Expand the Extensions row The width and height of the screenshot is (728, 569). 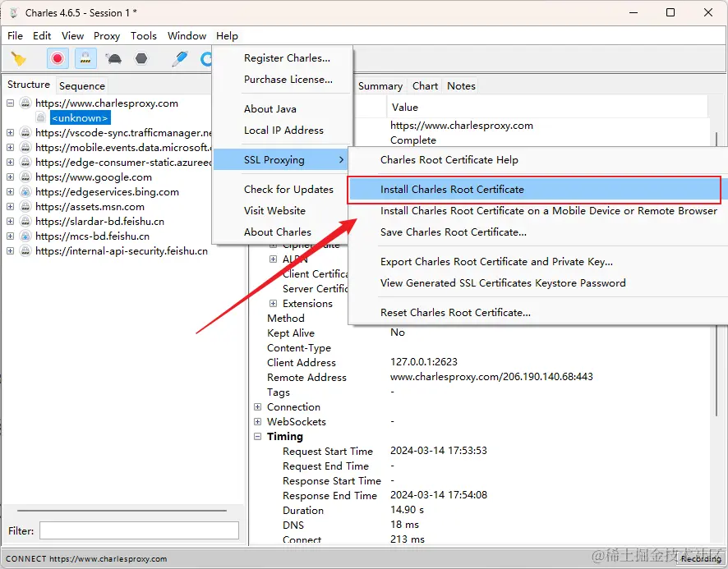click(x=273, y=304)
